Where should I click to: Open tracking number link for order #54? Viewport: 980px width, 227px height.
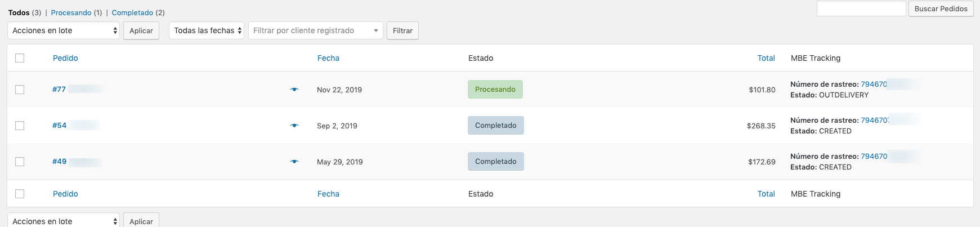pyautogui.click(x=874, y=120)
